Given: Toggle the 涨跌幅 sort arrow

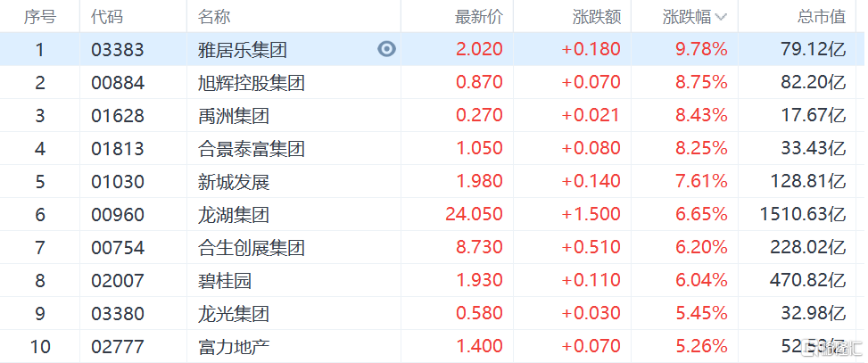Looking at the screenshot, I should (720, 17).
